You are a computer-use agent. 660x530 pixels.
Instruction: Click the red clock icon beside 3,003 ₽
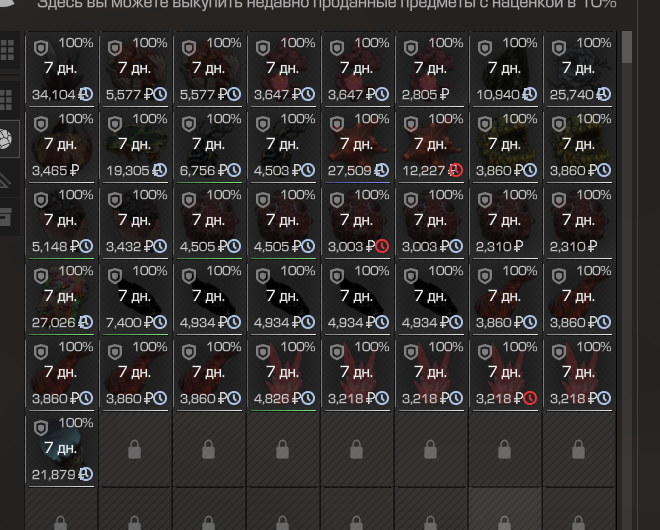(x=382, y=246)
